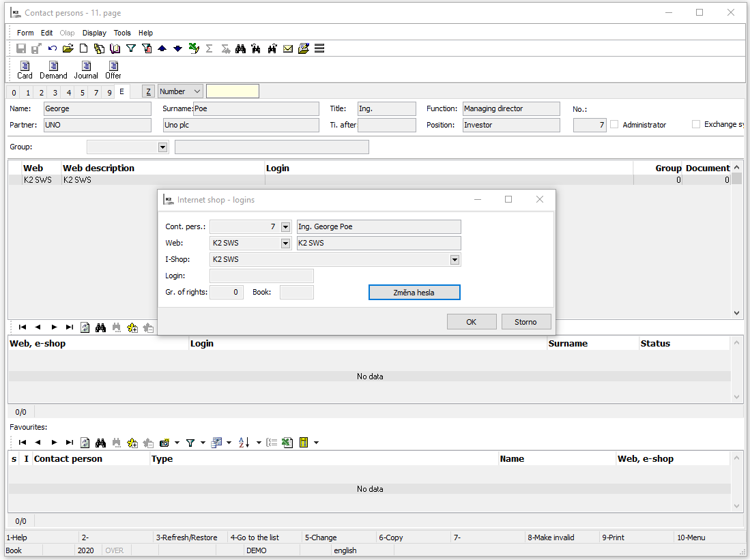Click the A-Z sort icon in Favourites toolbar
Screen dimensions: 750x560
tap(244, 443)
